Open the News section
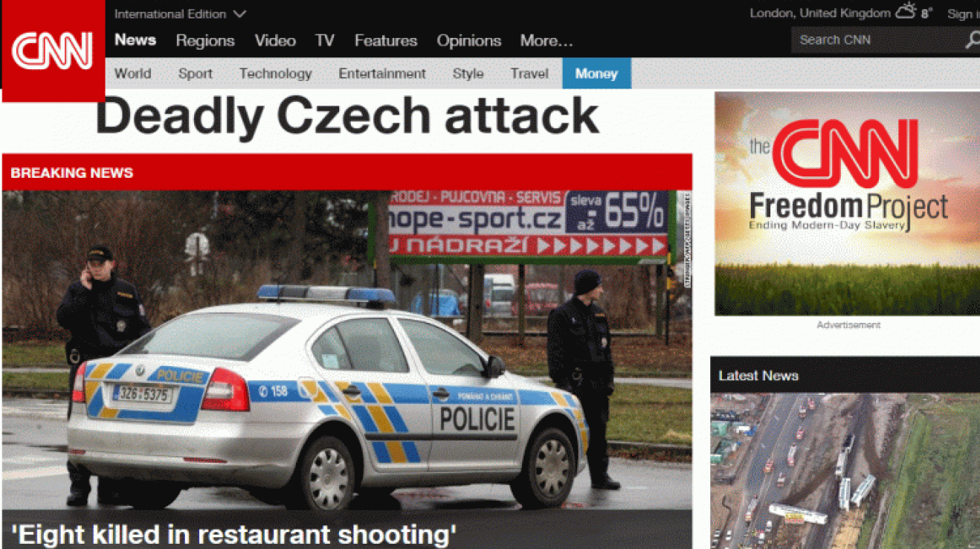 click(135, 40)
